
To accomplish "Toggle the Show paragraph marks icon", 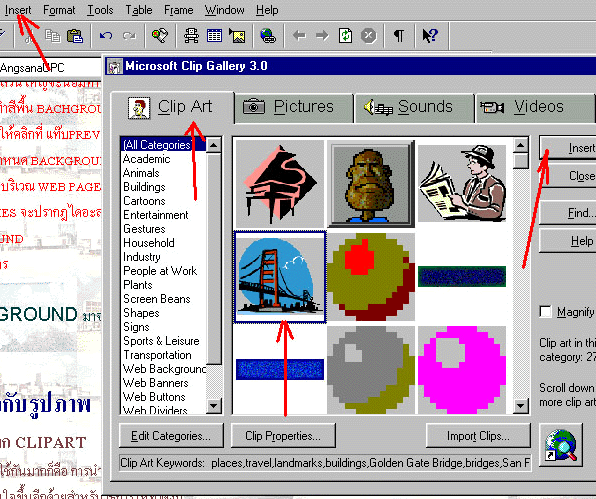I will (x=398, y=36).
